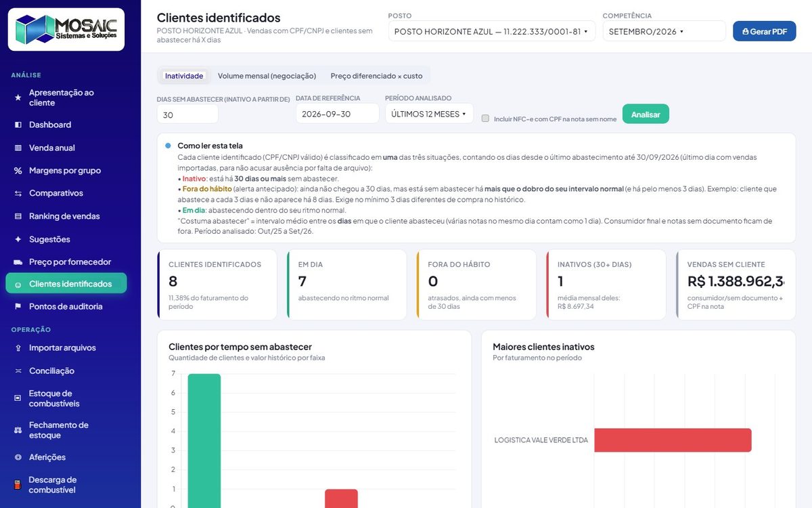Click the tall green chart bar

[x=204, y=440]
